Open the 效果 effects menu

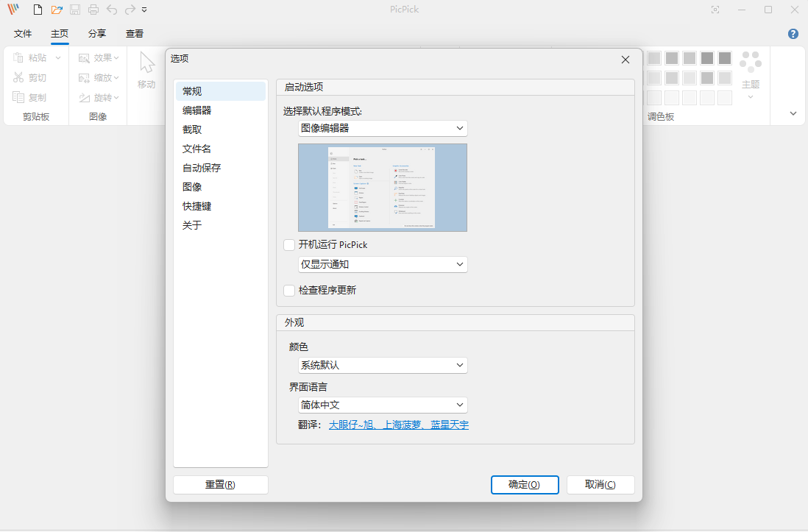point(99,57)
